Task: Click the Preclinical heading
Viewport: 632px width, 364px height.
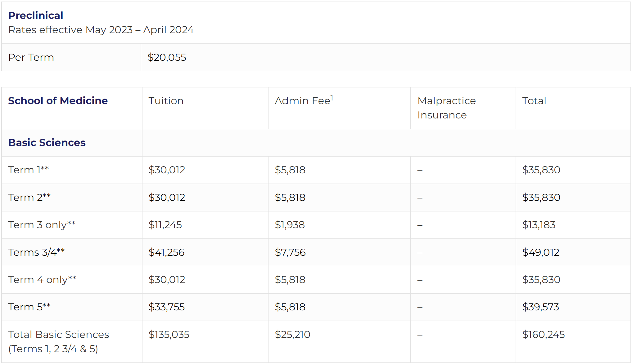Action: 36,16
